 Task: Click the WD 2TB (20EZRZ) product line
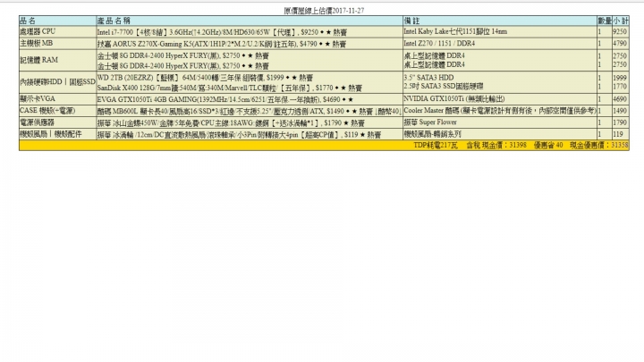[206, 78]
